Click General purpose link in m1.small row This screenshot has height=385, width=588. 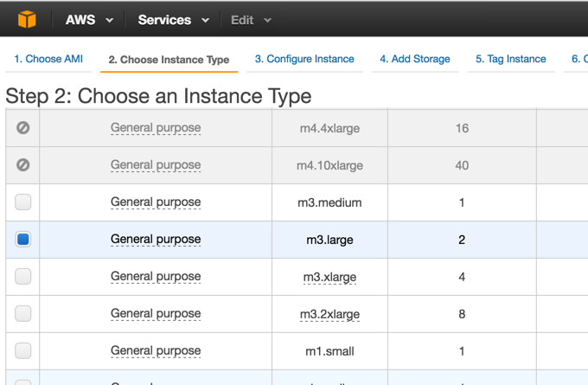click(x=156, y=351)
